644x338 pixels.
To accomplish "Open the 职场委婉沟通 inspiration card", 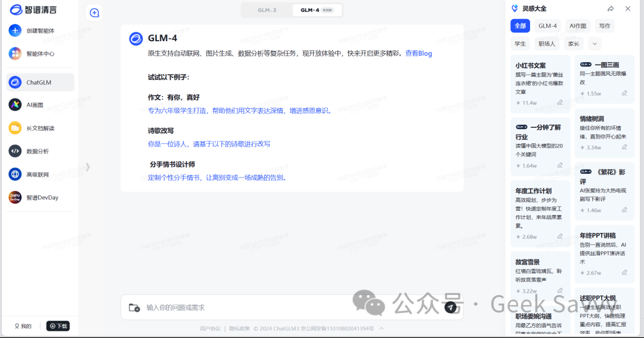I will click(x=540, y=321).
